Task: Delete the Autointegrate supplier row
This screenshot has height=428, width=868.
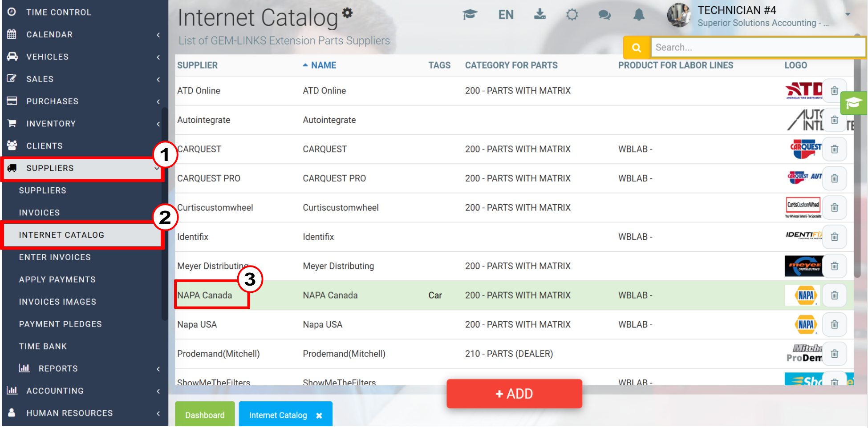Action: click(835, 120)
